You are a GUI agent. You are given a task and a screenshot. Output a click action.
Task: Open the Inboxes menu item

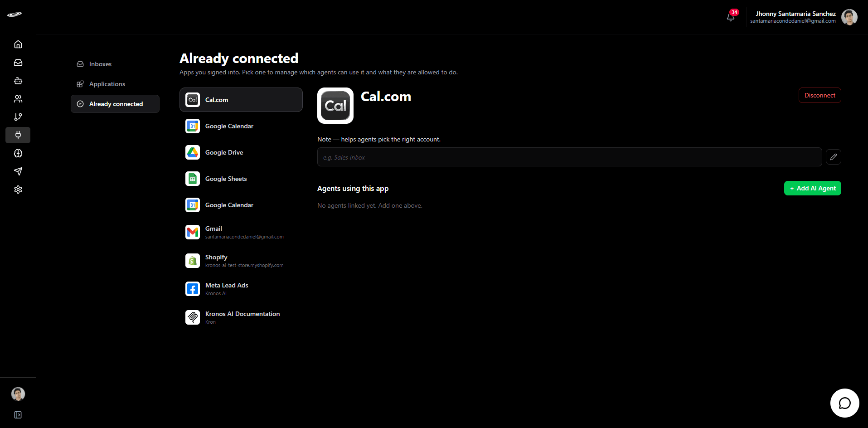coord(115,64)
